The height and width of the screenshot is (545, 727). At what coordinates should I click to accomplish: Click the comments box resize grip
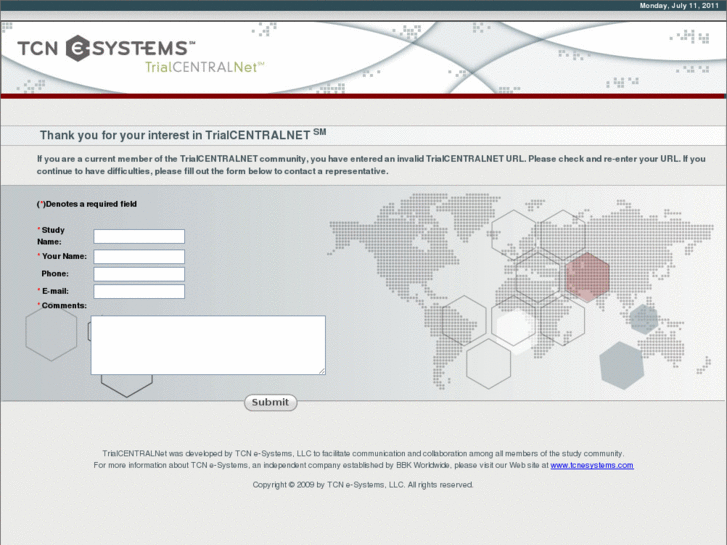[x=322, y=371]
